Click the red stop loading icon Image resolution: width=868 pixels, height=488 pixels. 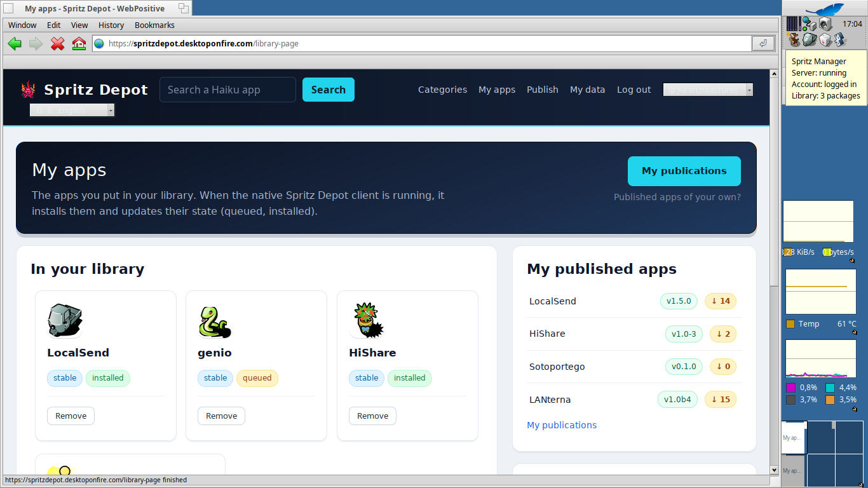point(57,44)
